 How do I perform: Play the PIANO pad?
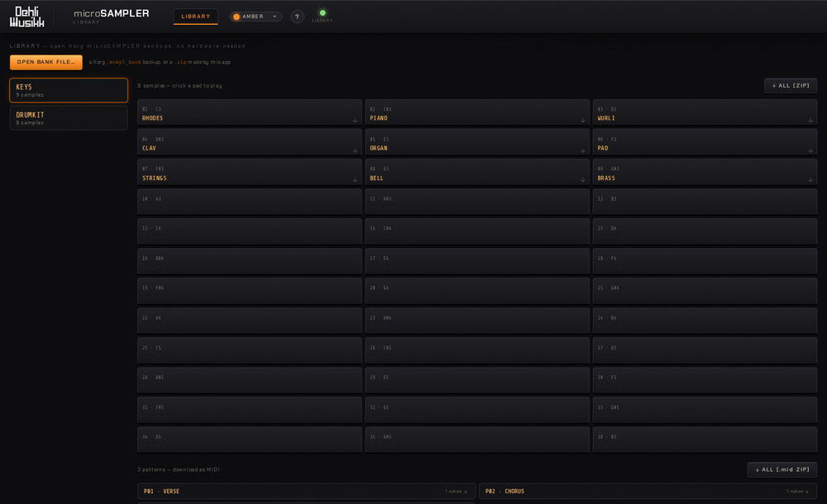click(477, 113)
